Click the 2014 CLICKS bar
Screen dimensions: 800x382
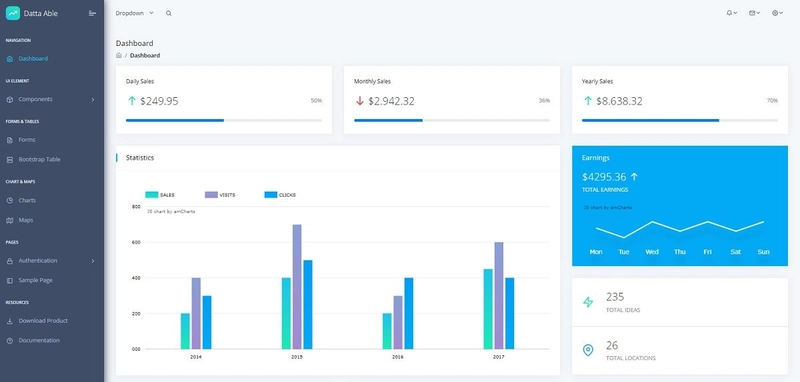[x=207, y=322]
